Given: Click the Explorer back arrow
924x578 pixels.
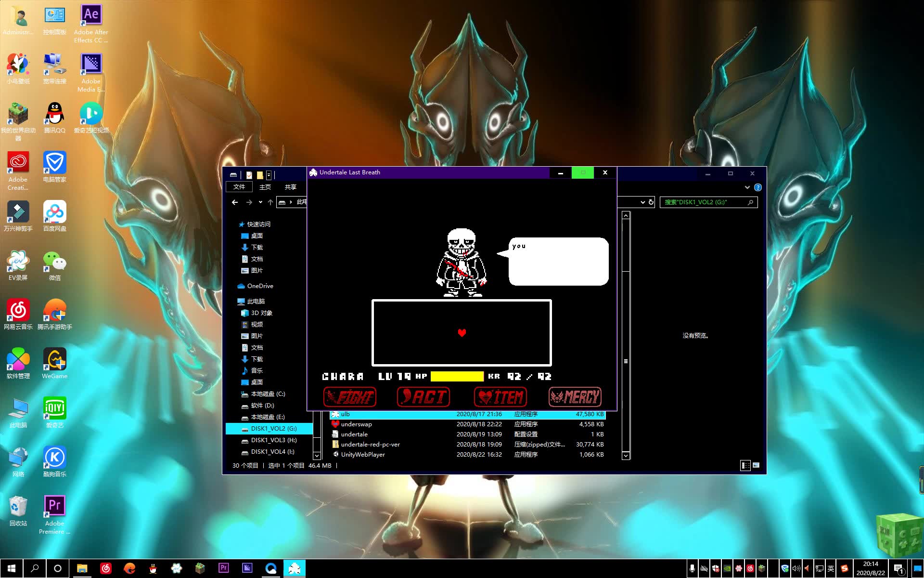Looking at the screenshot, I should [x=235, y=202].
